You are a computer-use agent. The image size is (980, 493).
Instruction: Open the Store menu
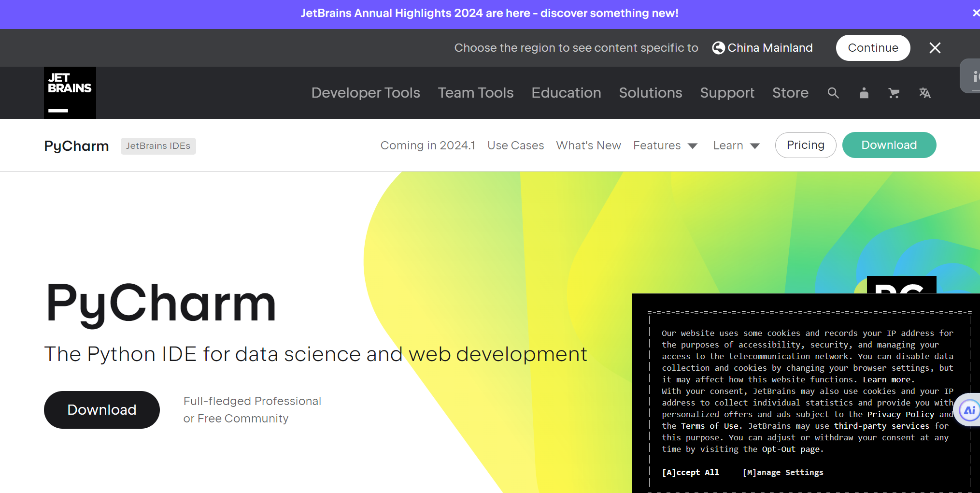tap(790, 93)
